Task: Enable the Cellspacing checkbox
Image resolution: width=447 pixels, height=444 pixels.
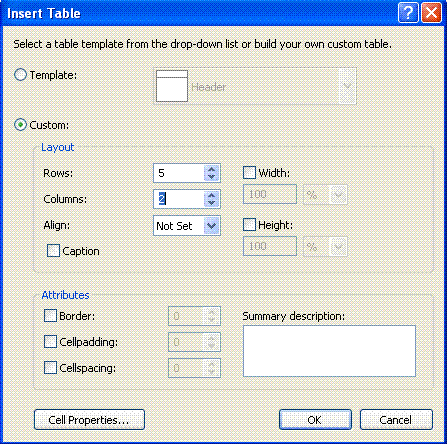Action: (50, 368)
